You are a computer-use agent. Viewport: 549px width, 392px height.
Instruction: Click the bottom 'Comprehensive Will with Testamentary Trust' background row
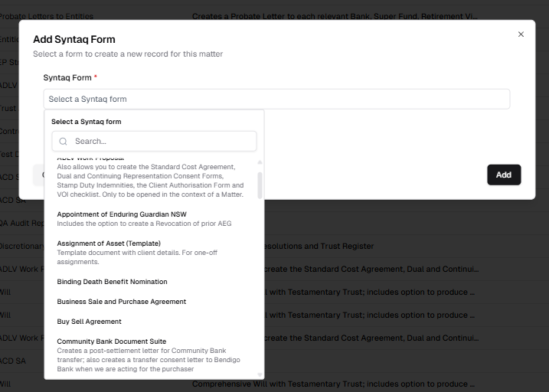pyautogui.click(x=333, y=384)
